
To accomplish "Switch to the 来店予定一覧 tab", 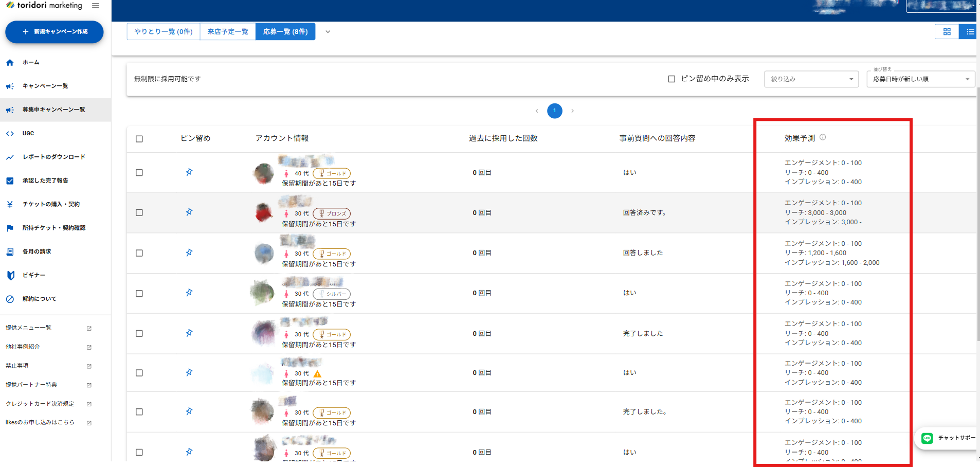I will tap(228, 32).
